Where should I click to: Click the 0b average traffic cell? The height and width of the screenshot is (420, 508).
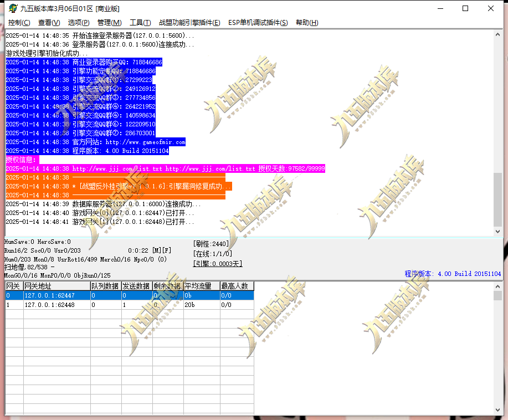coord(202,295)
